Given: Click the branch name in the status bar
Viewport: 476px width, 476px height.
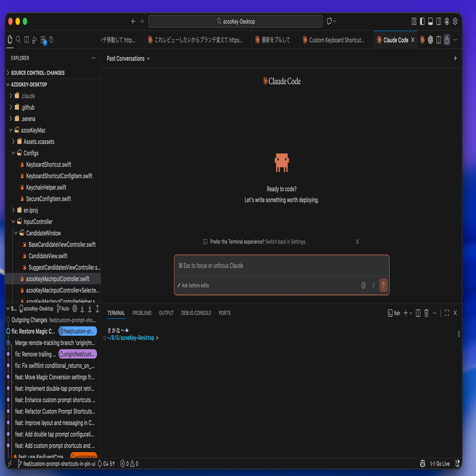Looking at the screenshot, I should tap(56, 464).
